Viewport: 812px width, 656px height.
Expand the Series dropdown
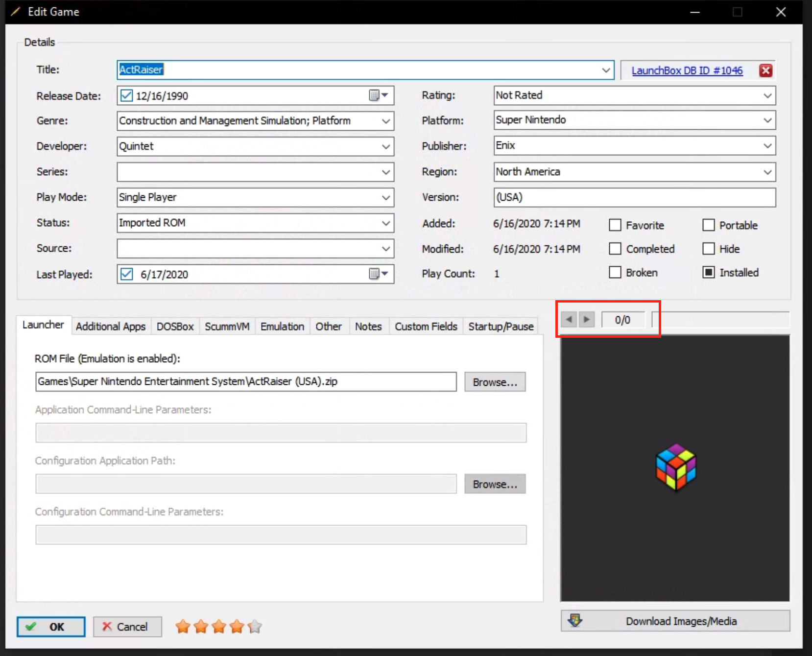[386, 172]
